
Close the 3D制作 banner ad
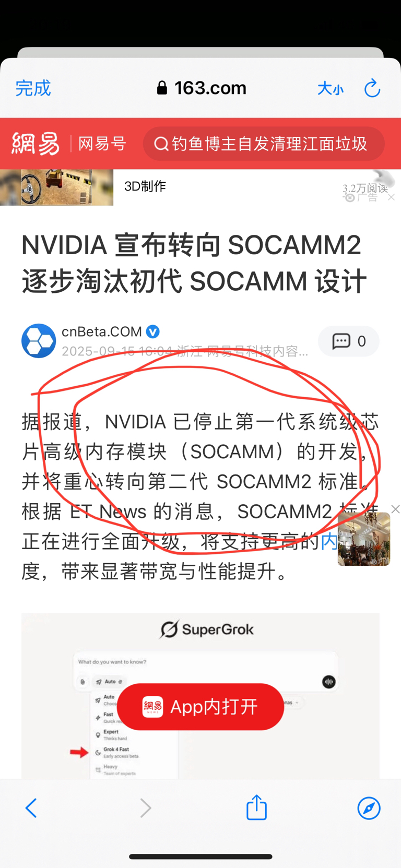391,197
